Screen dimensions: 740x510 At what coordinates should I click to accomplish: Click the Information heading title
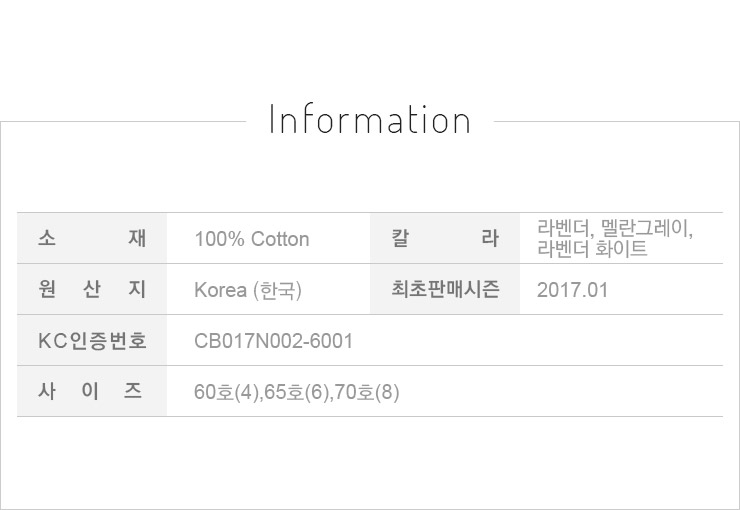click(370, 120)
